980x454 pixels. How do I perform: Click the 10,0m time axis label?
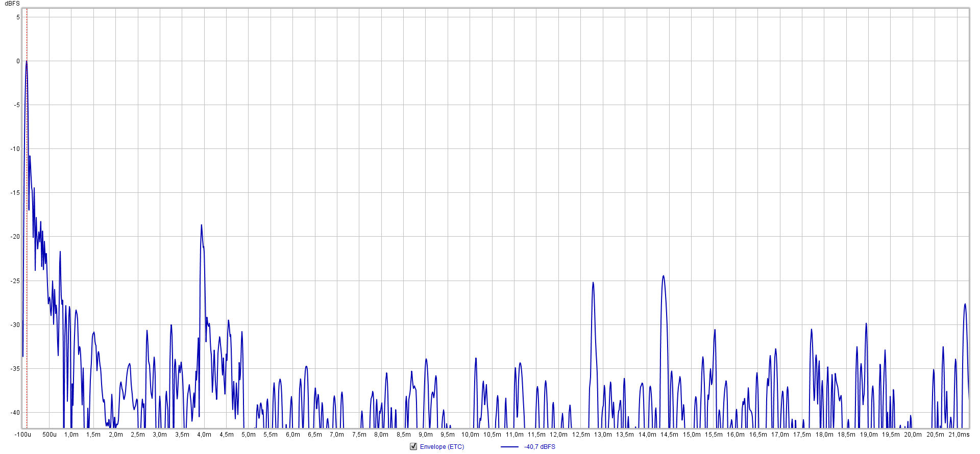[470, 435]
